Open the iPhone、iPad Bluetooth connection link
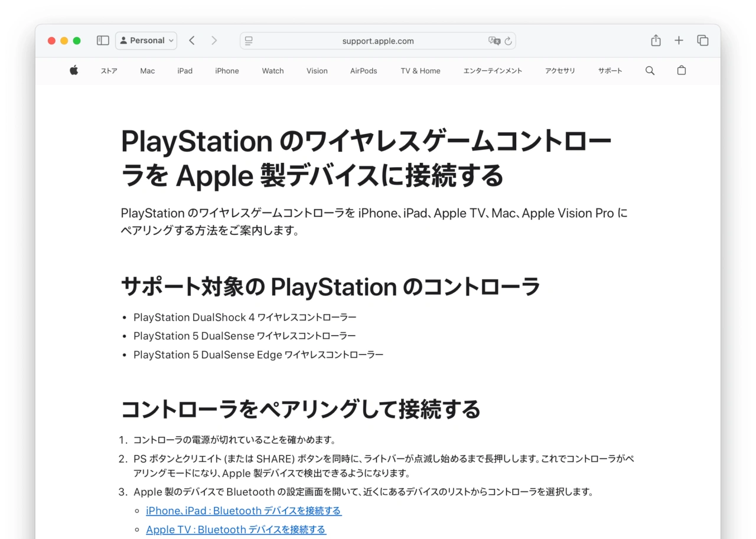The height and width of the screenshot is (539, 756). (243, 511)
